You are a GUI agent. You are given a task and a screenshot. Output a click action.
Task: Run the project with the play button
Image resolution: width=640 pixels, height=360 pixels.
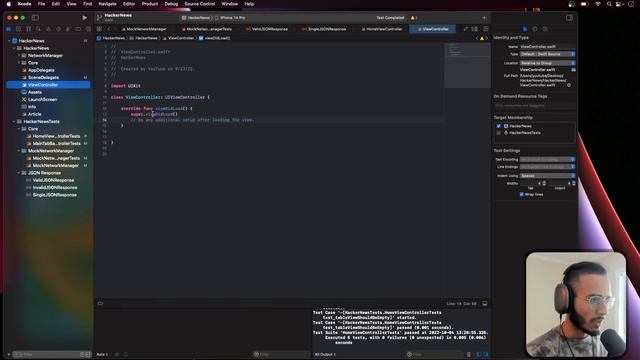(x=84, y=18)
